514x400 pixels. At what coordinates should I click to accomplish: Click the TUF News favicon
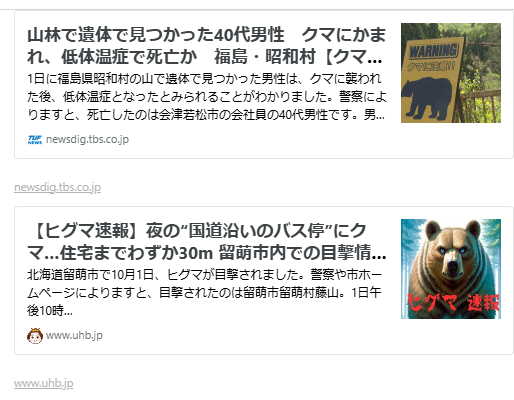(x=35, y=139)
